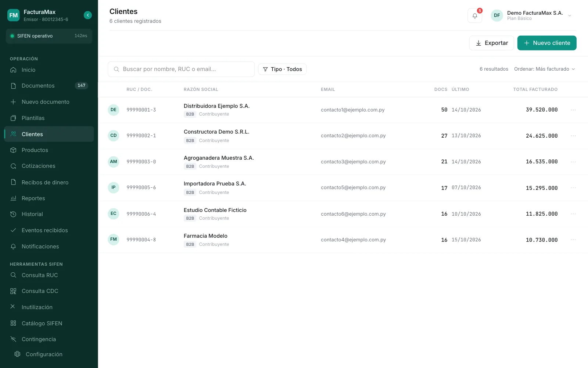The height and width of the screenshot is (368, 588).
Task: Click the Consulta RUC magnifier icon
Action: [x=13, y=275]
